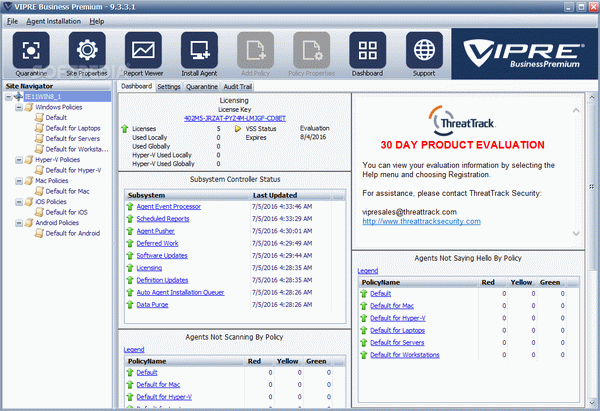
Task: Select Default for iOS in tree
Action: click(x=67, y=212)
